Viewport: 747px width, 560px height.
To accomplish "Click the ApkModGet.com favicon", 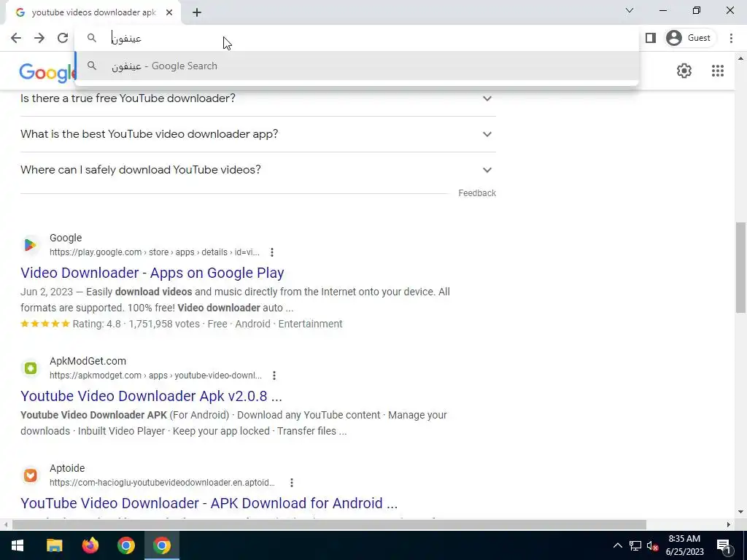I will (x=31, y=368).
